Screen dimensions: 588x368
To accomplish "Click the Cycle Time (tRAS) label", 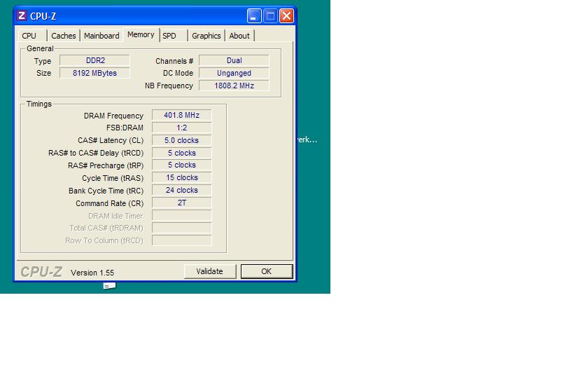I will pos(113,178).
